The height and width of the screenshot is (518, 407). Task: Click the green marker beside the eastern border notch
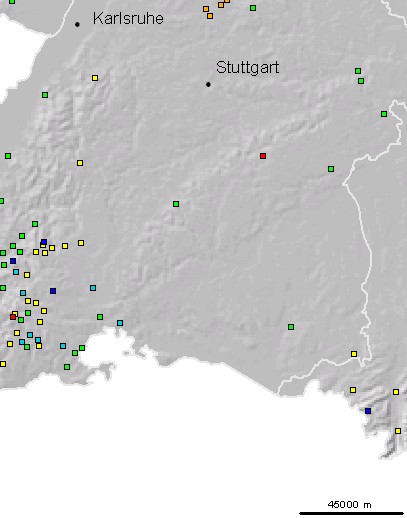click(x=384, y=114)
